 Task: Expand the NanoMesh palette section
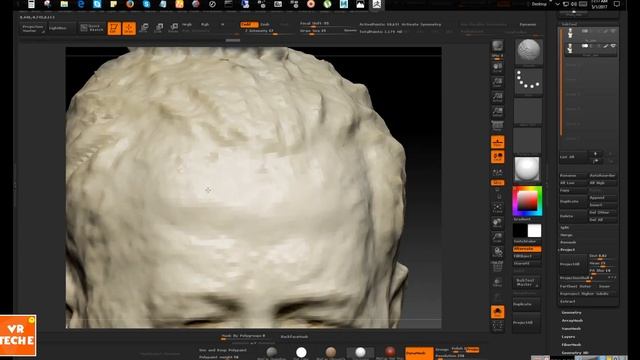(x=572, y=329)
